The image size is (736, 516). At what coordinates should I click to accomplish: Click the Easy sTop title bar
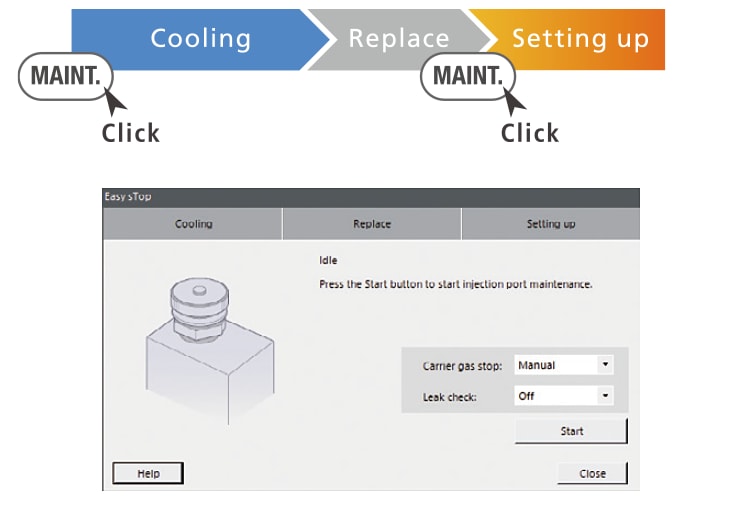click(370, 197)
